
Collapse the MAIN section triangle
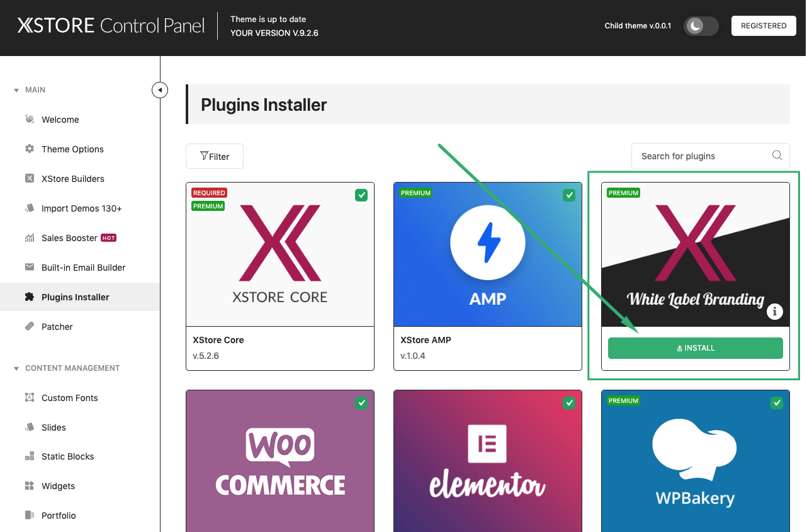click(x=16, y=90)
